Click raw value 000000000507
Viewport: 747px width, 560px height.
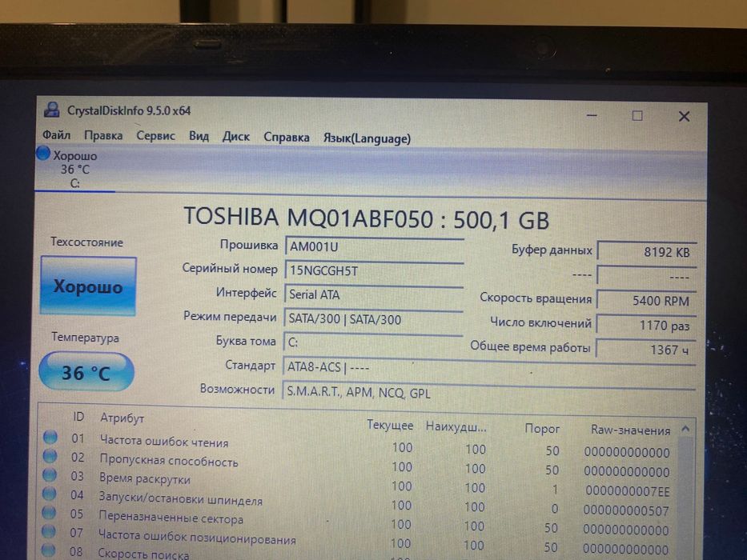(x=626, y=510)
